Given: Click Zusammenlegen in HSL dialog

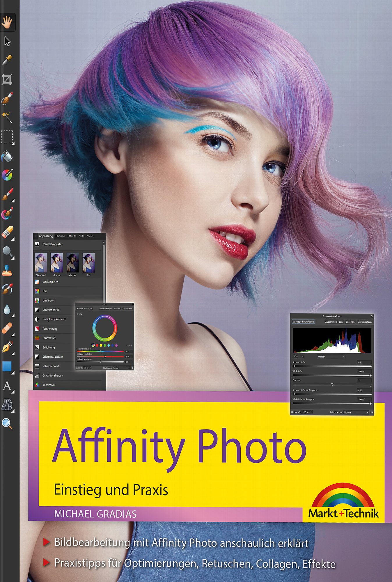Looking at the screenshot, I should pos(105,308).
